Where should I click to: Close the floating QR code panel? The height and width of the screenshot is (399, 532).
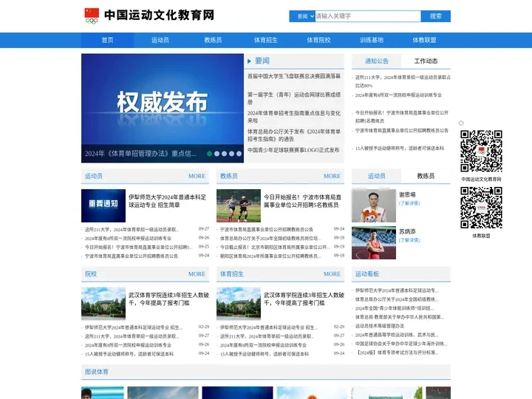461,123
